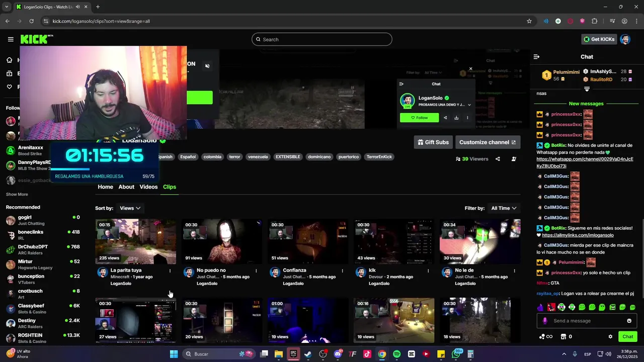This screenshot has height=362, width=644.
Task: Click the download icon in mini player card
Action: coord(456,118)
